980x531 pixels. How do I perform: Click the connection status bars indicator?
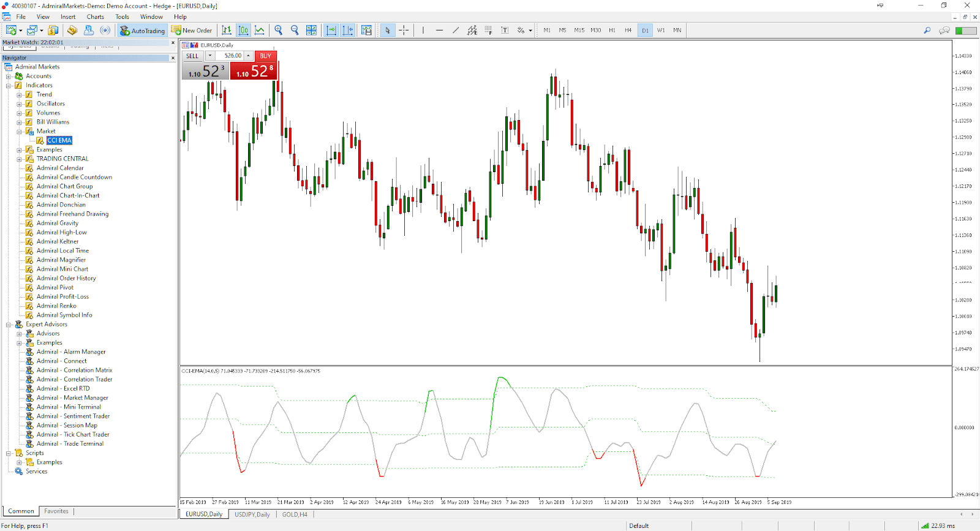pos(925,525)
